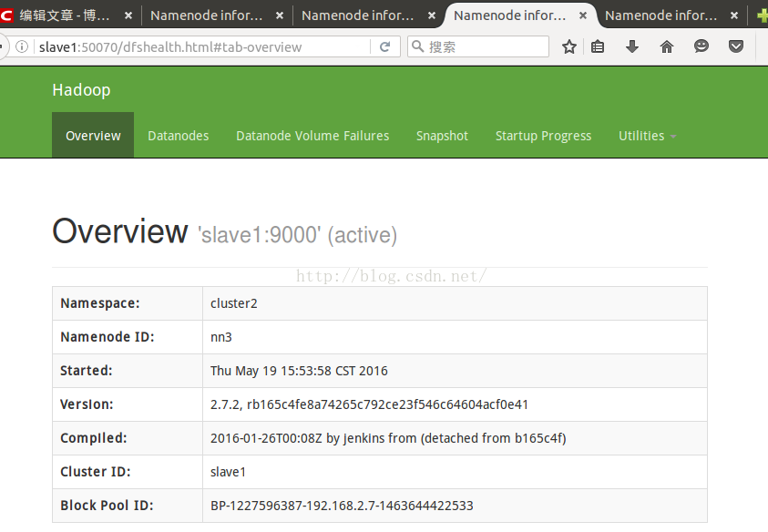Switch to the last Namenode information tab

(x=660, y=15)
